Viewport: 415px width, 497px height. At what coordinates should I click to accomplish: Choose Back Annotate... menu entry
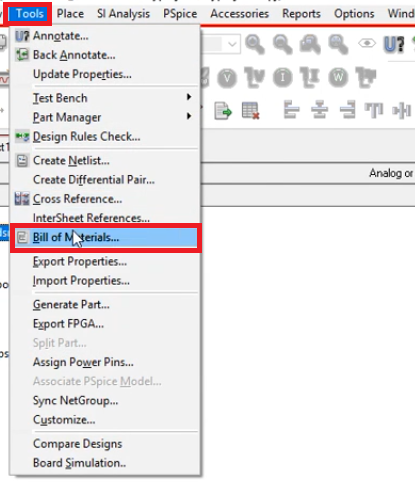104,55
